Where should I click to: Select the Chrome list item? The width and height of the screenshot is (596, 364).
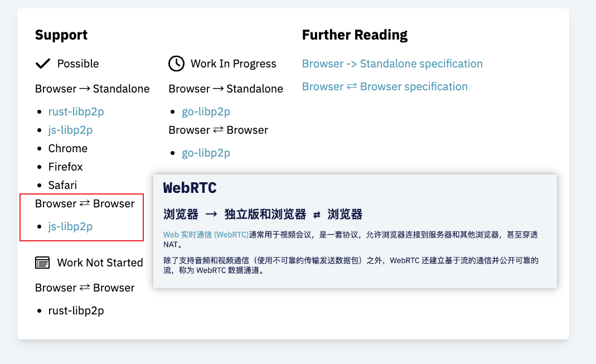point(68,148)
